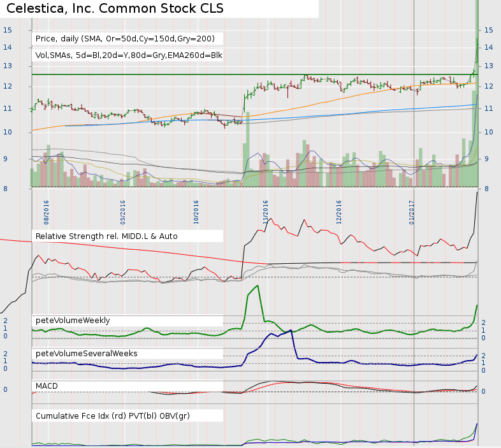Image resolution: width=501 pixels, height=448 pixels.
Task: Click the left price axis value 10
Action: tap(8, 133)
